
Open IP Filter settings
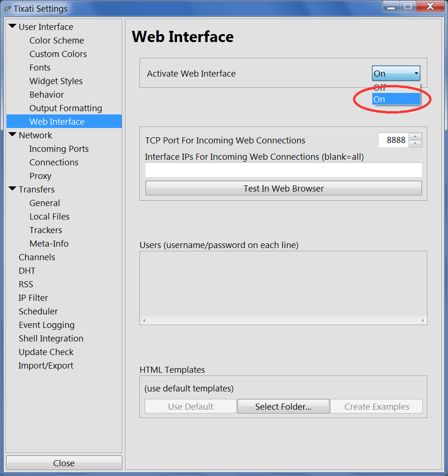[33, 298]
